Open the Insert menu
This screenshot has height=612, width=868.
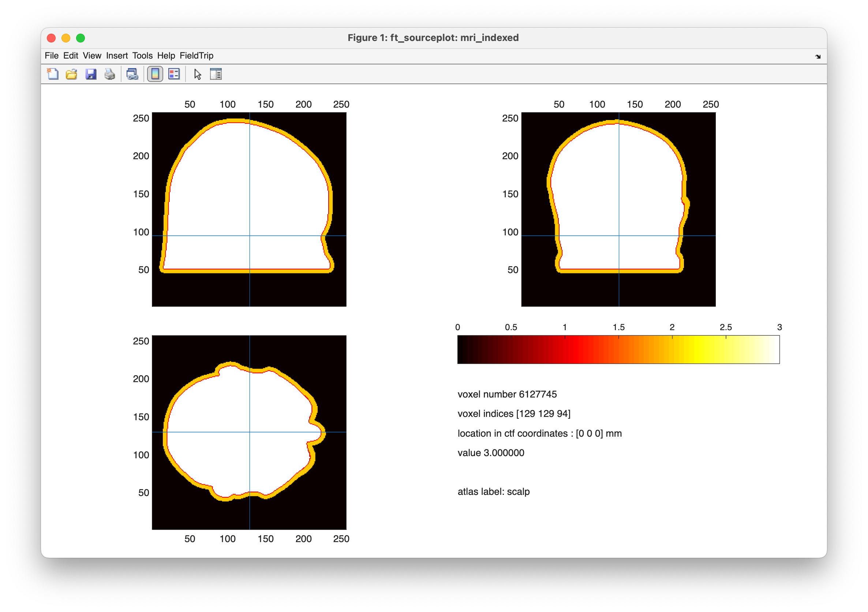click(117, 56)
